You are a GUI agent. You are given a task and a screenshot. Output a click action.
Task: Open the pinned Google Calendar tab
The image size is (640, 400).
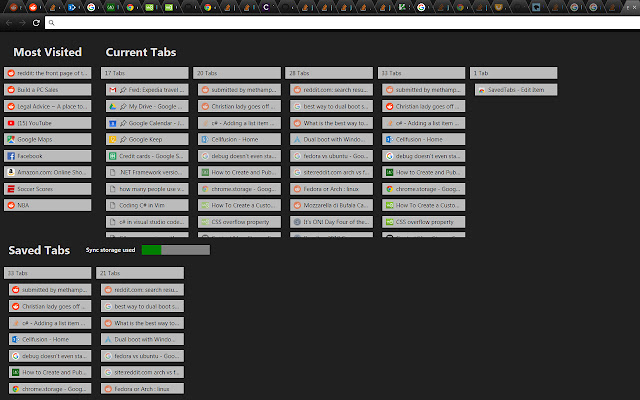click(147, 123)
